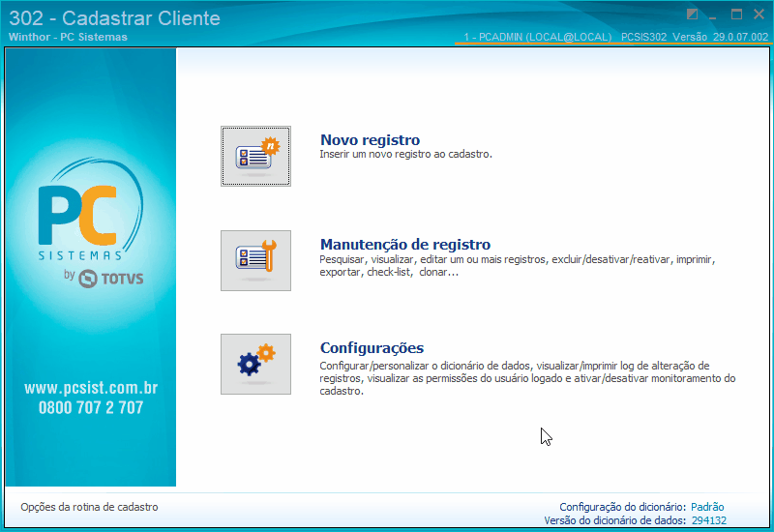This screenshot has width=774, height=532.
Task: Click the 'Opções da rotina de cadastro' status text
Action: [89, 507]
